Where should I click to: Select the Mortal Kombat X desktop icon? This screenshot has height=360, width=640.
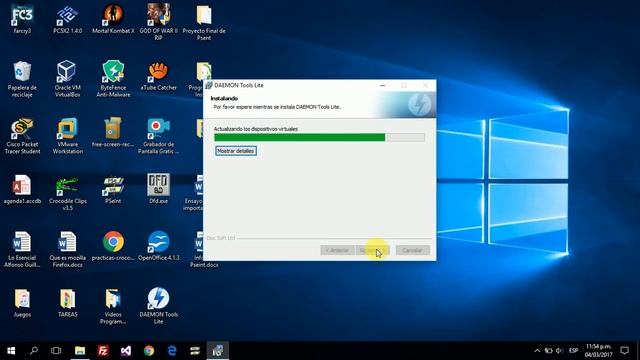point(113,19)
